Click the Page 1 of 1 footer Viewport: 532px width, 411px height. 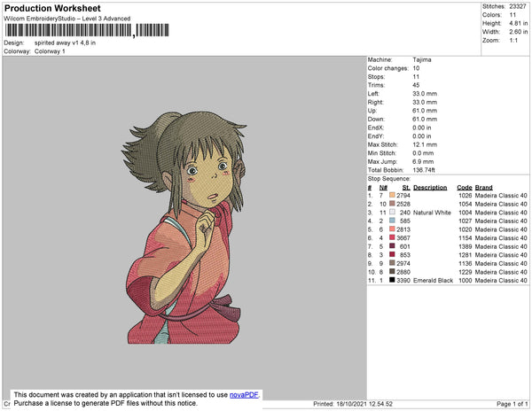[512, 404]
